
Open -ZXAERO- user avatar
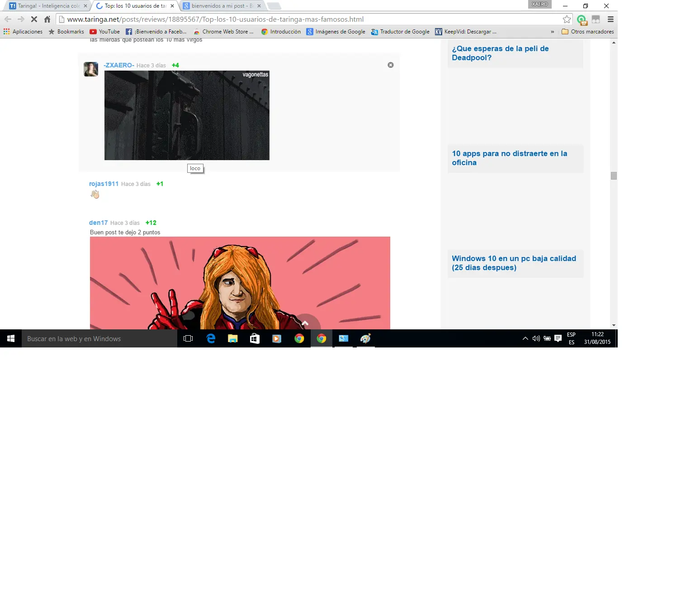tap(91, 69)
